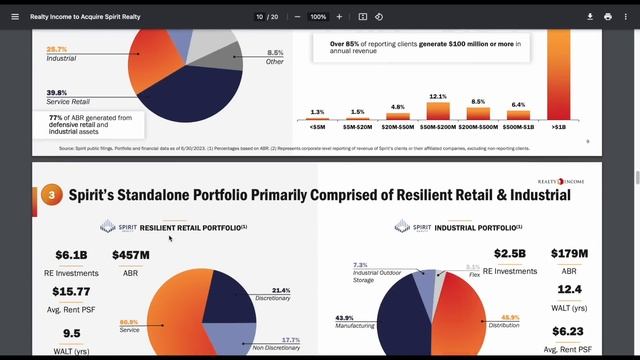Click the page number field showing 10

259,17
